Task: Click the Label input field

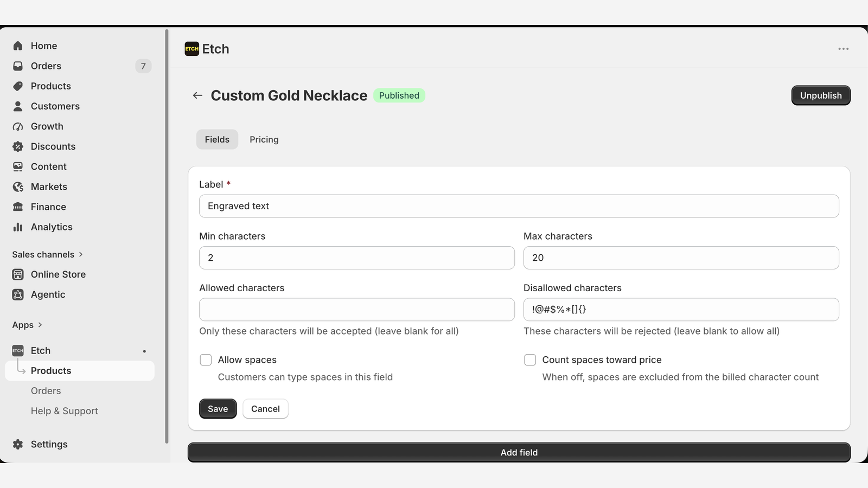Action: tap(519, 206)
